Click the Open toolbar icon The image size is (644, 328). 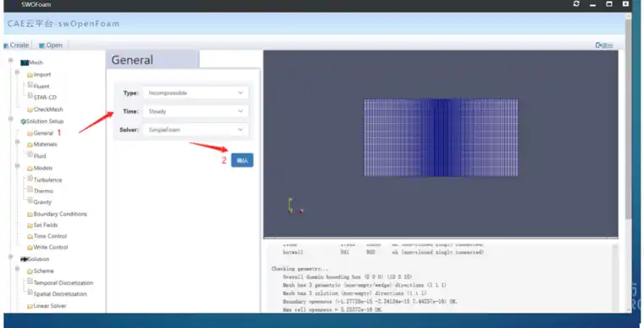click(x=42, y=46)
